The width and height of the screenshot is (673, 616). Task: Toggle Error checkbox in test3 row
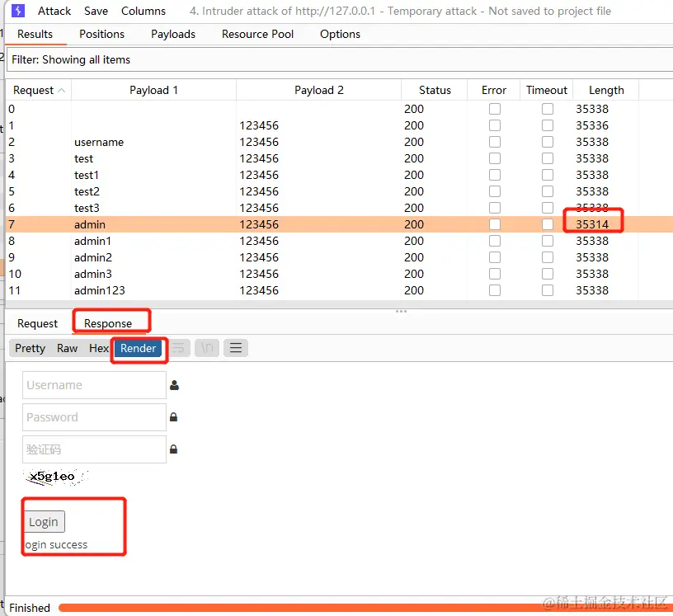[x=495, y=208]
